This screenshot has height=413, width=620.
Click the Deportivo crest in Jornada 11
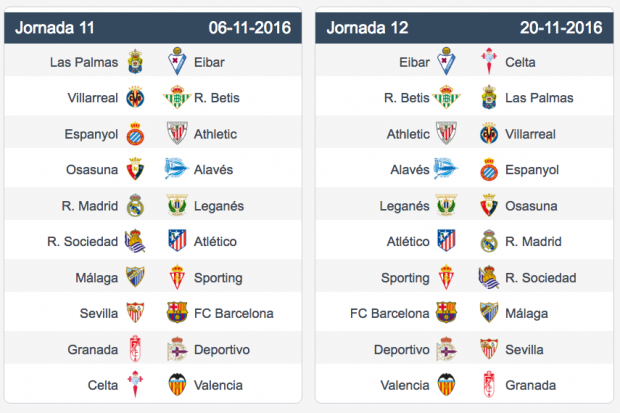pyautogui.click(x=177, y=349)
